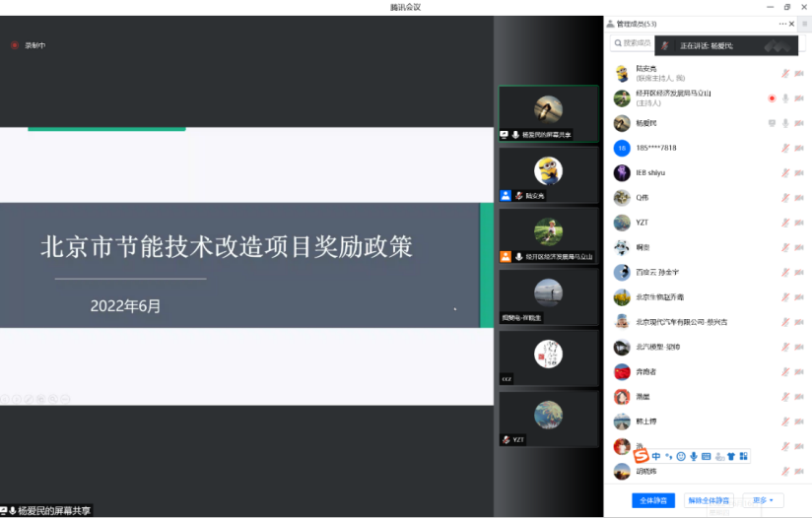
Task: Select member Q伟 in the member list
Action: click(x=708, y=198)
